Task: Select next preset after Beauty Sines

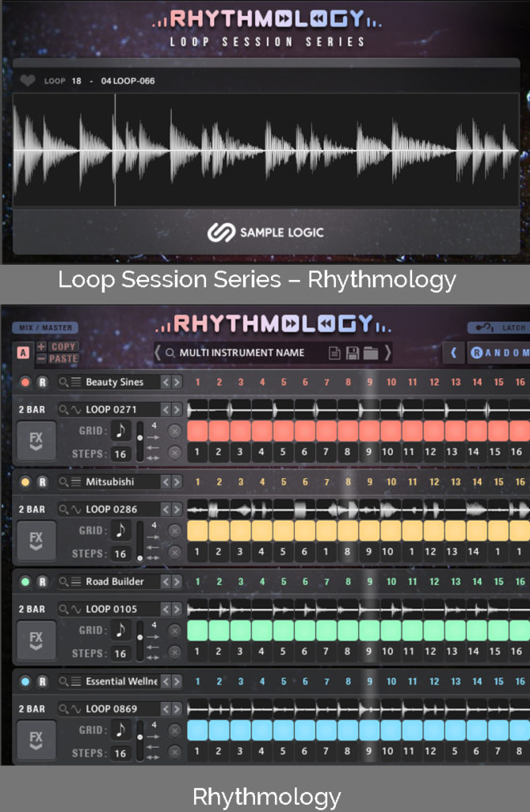Action: coord(177,382)
